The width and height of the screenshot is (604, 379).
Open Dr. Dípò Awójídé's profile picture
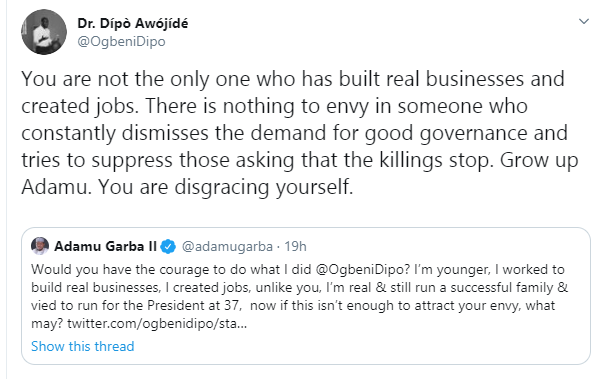point(44,32)
